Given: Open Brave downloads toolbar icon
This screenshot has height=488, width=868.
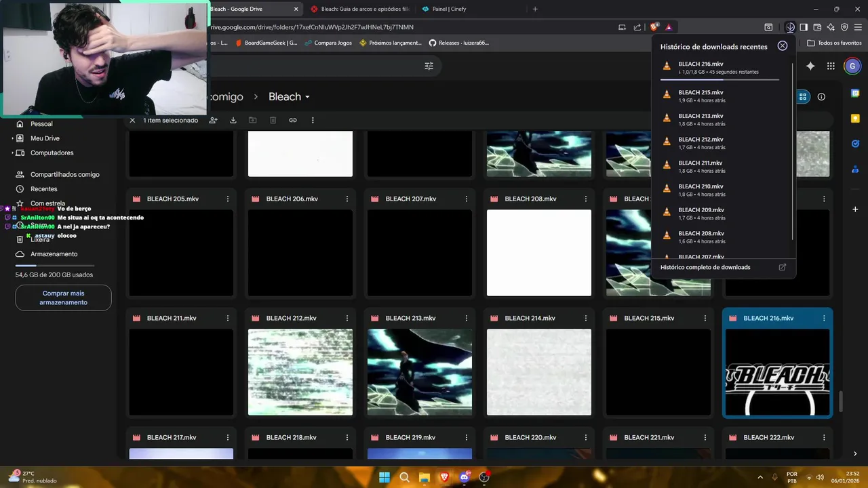Looking at the screenshot, I should point(791,27).
